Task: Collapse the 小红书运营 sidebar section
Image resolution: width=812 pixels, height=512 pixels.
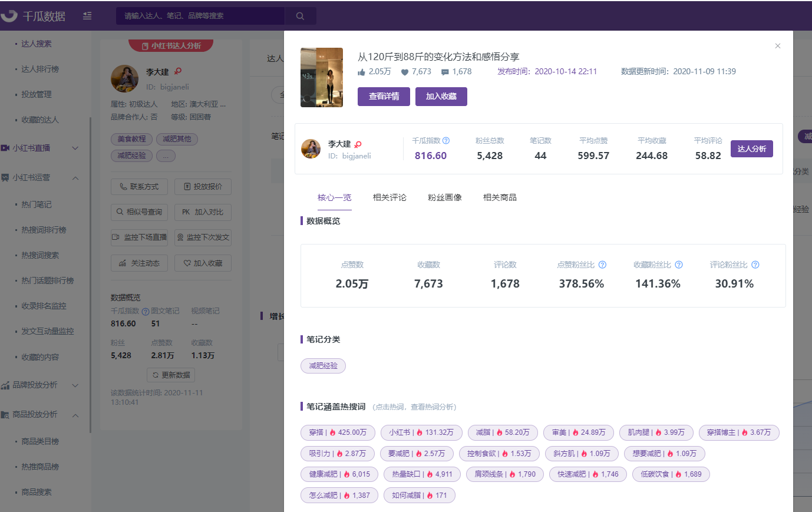Action: point(75,178)
